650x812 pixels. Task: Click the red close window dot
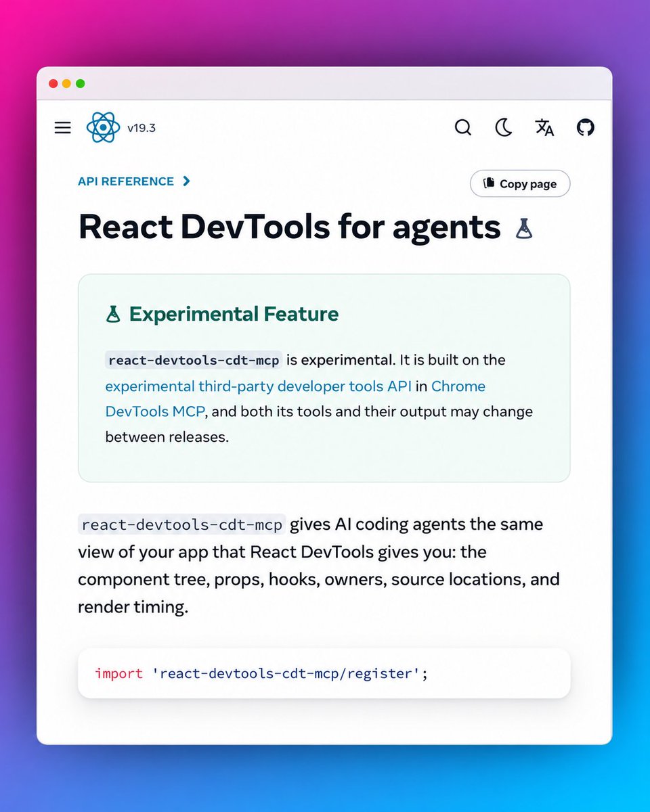[53, 84]
